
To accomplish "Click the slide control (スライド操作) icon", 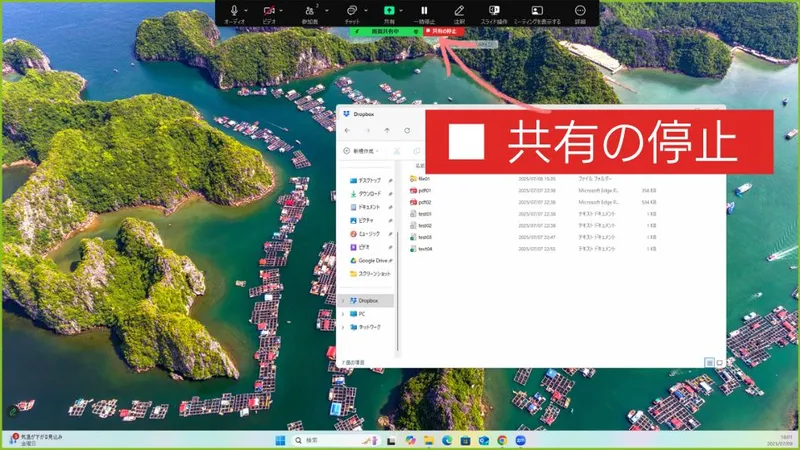I will click(494, 10).
